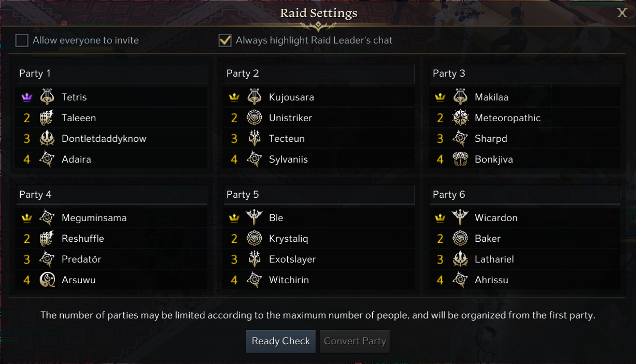Screen dimensions: 636x364
Task: Uncheck Always highlight Raid Leader's chat
Action: [225, 40]
